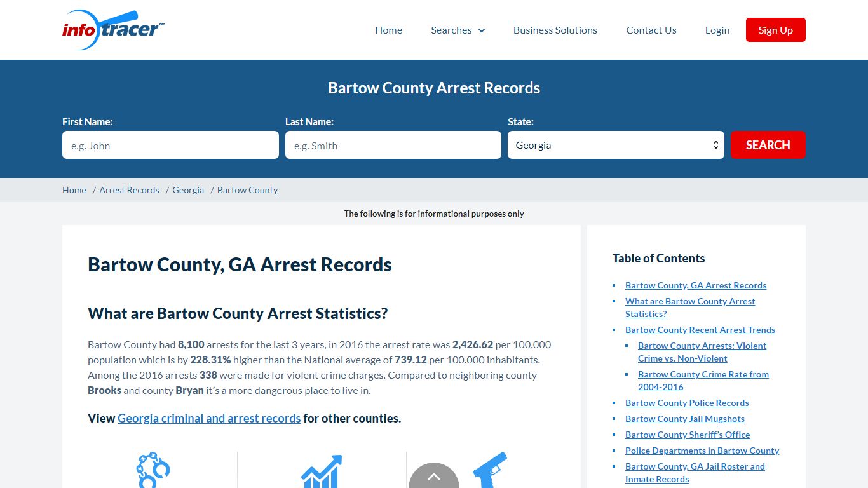Jump to What are Bartow County Arrest Statistics
The height and width of the screenshot is (488, 868).
pyautogui.click(x=690, y=308)
